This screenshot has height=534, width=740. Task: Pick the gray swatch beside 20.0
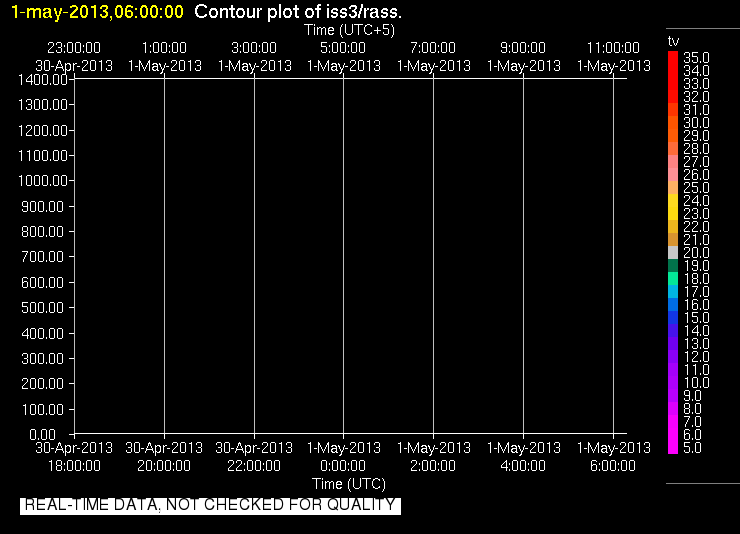point(673,253)
